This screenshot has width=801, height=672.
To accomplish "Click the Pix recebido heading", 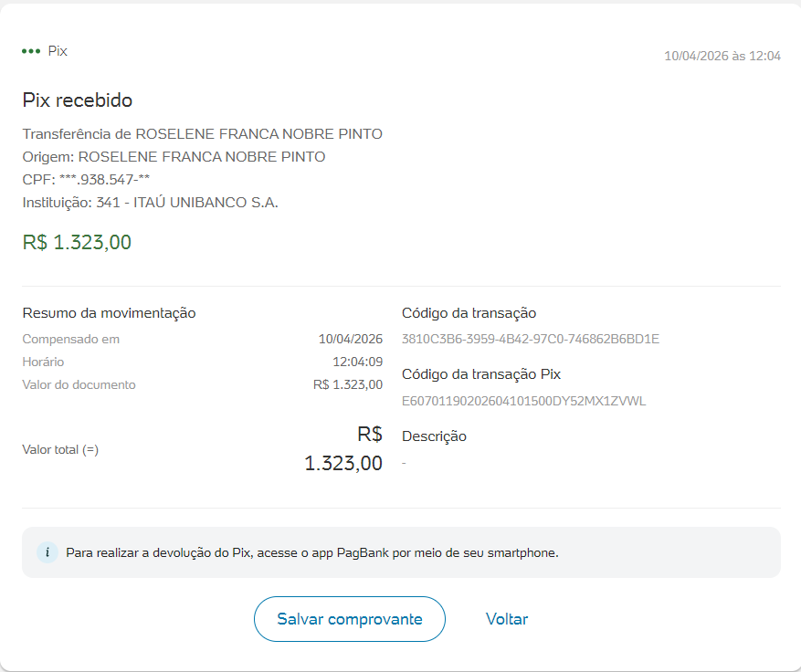I will [78, 100].
